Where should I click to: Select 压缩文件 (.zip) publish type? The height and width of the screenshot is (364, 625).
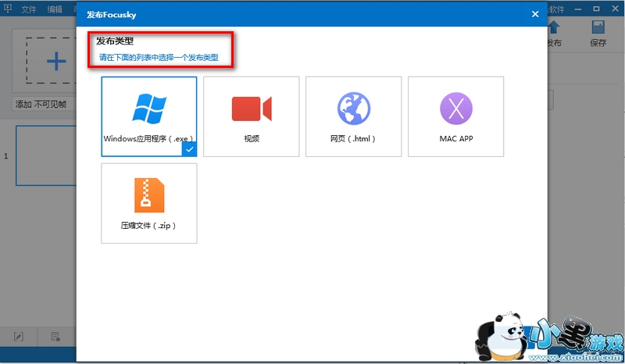148,203
